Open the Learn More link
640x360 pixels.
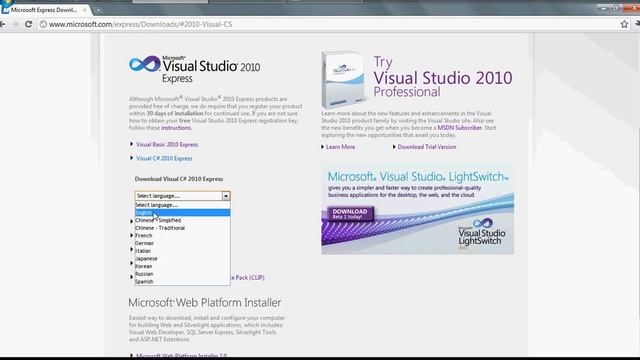point(340,147)
